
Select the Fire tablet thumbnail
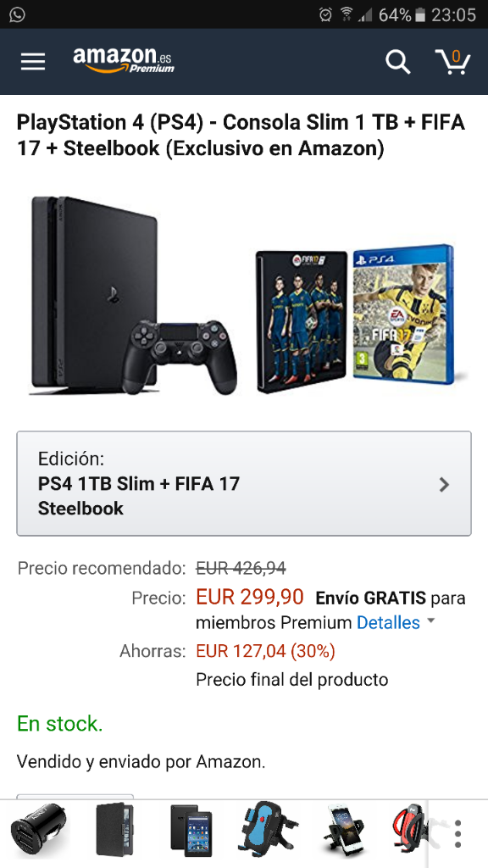coord(191,831)
